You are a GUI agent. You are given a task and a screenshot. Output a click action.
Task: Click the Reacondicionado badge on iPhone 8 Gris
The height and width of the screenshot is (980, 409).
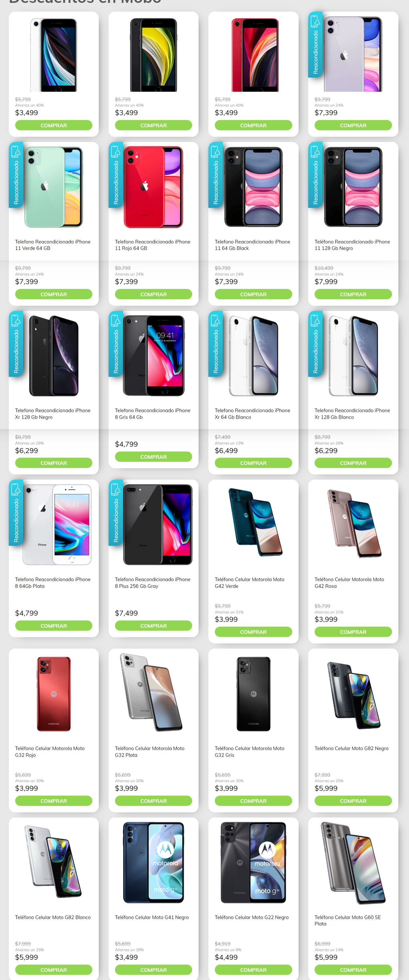(x=116, y=344)
